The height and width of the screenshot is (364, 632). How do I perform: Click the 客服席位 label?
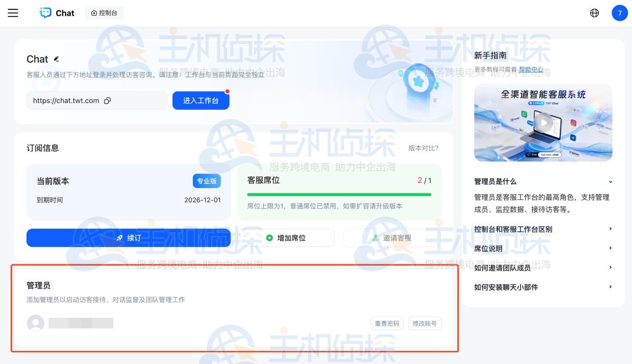point(264,180)
